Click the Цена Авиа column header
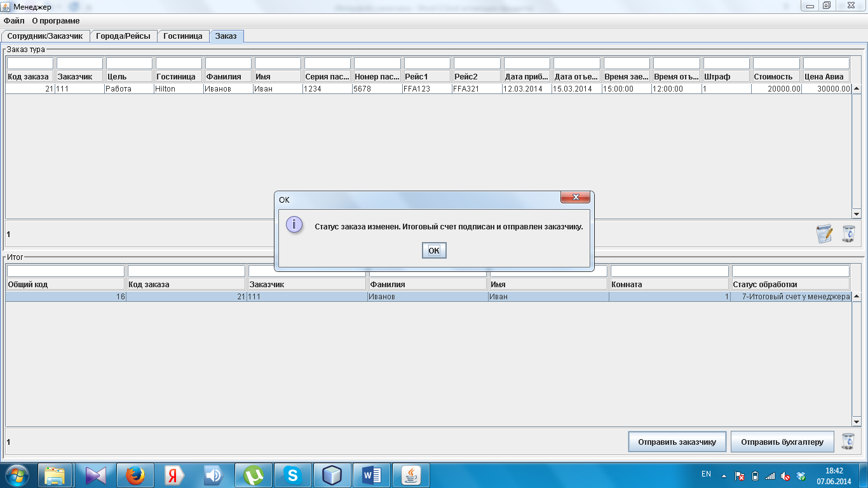The width and height of the screenshot is (868, 488). (827, 76)
